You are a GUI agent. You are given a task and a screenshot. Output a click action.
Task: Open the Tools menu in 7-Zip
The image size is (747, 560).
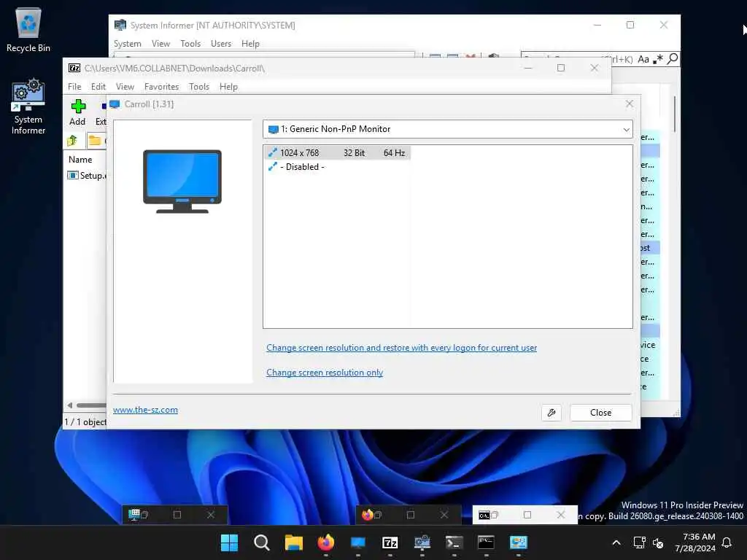point(199,87)
